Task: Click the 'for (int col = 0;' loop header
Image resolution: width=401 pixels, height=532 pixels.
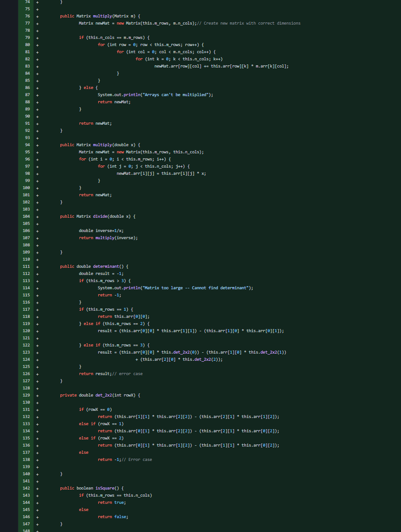Action: click(166, 52)
